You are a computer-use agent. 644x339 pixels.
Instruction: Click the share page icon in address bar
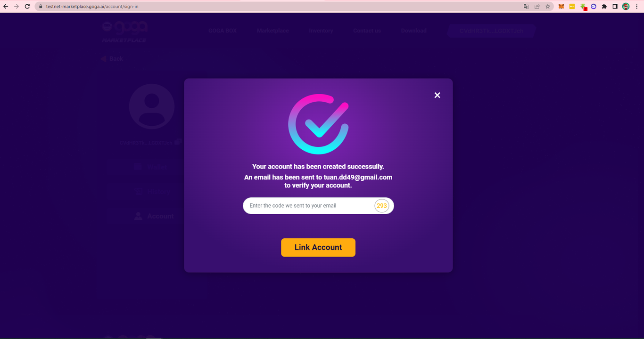pos(537,7)
